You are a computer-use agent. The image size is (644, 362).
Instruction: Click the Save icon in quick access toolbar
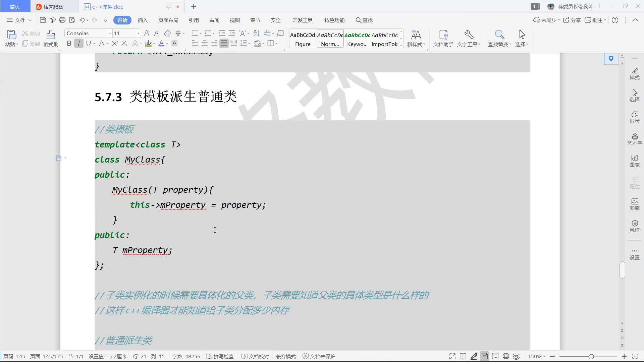(x=43, y=20)
